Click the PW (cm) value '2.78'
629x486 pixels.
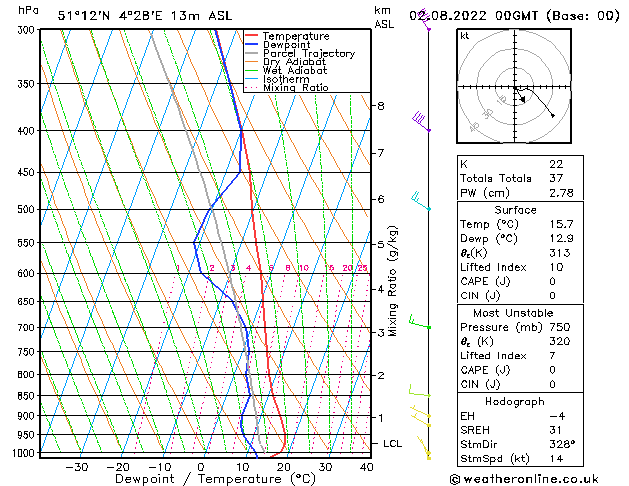pos(561,193)
